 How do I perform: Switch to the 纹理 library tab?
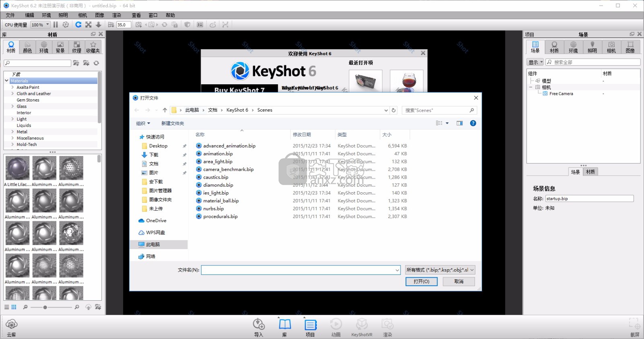coord(76,47)
